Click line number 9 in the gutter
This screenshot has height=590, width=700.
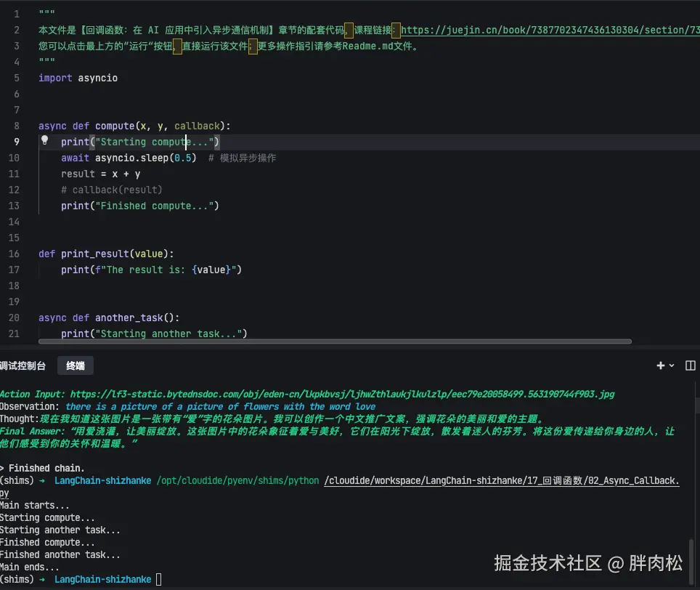[16, 142]
